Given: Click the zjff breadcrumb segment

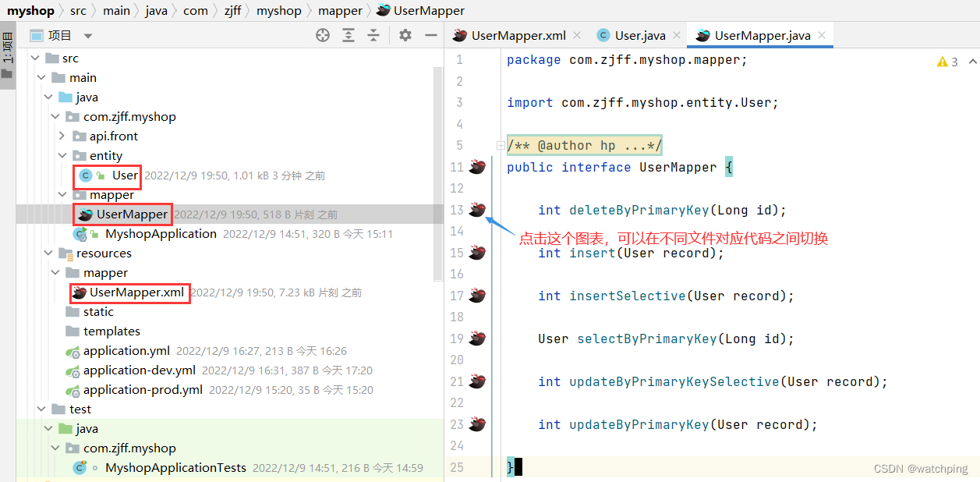Looking at the screenshot, I should [233, 11].
